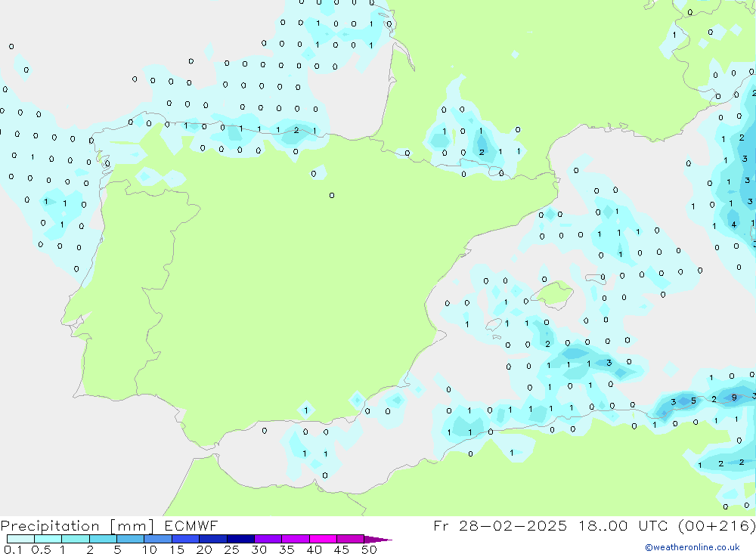Viewport: 756px width, 554px height.
Task: Open the weatheronline.co.uk copyright link
Action: [692, 547]
